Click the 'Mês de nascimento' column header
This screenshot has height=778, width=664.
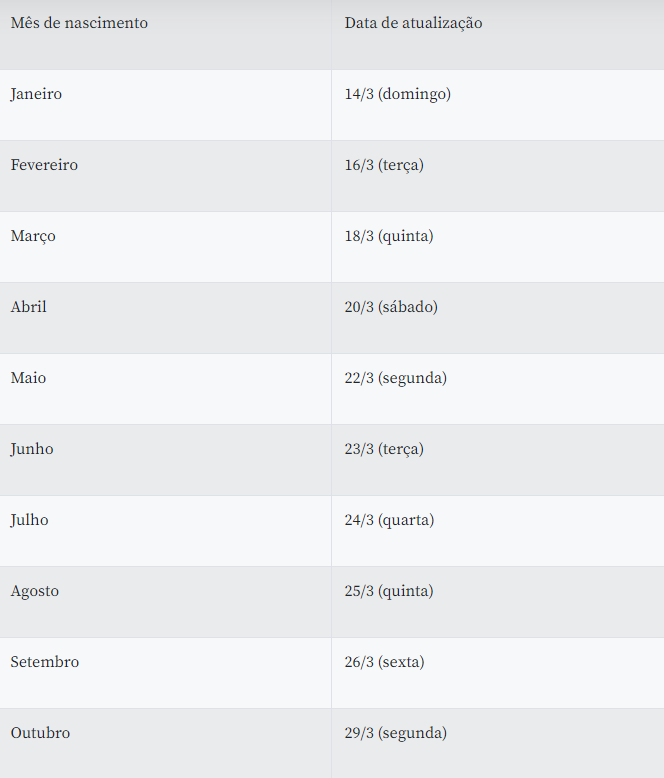(x=79, y=23)
